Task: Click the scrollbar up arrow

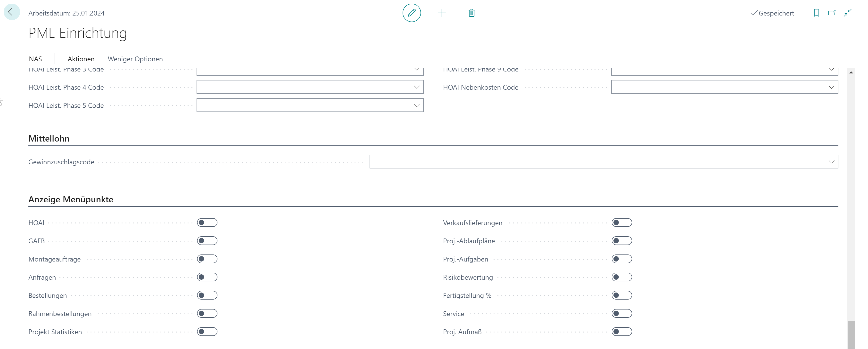Action: (x=851, y=72)
